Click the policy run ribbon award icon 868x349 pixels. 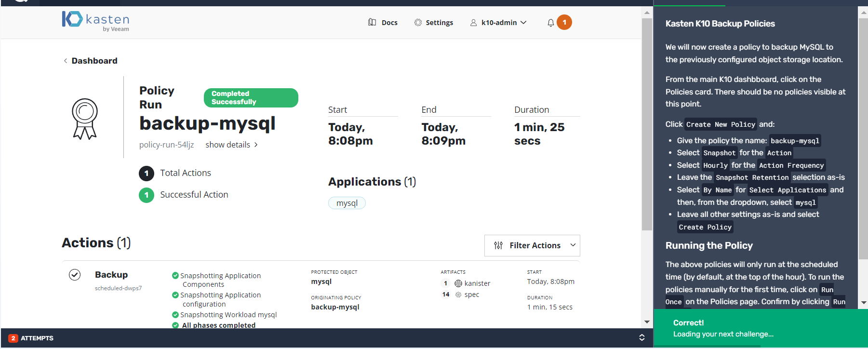85,119
